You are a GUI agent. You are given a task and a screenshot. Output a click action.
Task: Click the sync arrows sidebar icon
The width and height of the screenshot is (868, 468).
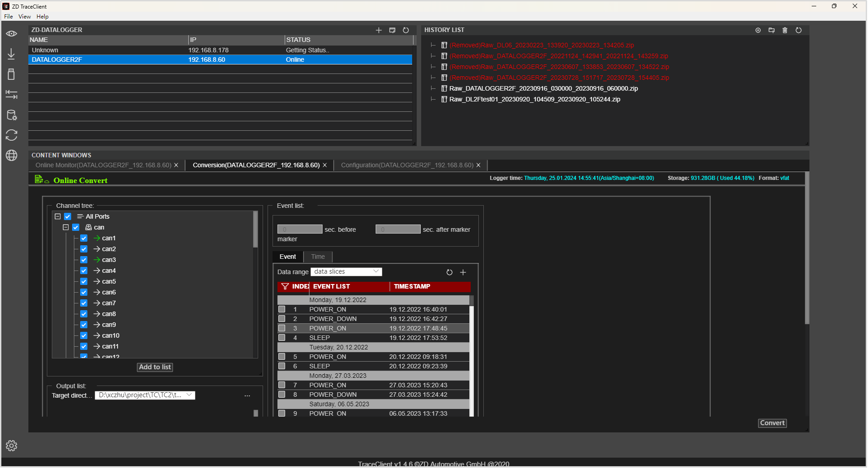click(11, 135)
